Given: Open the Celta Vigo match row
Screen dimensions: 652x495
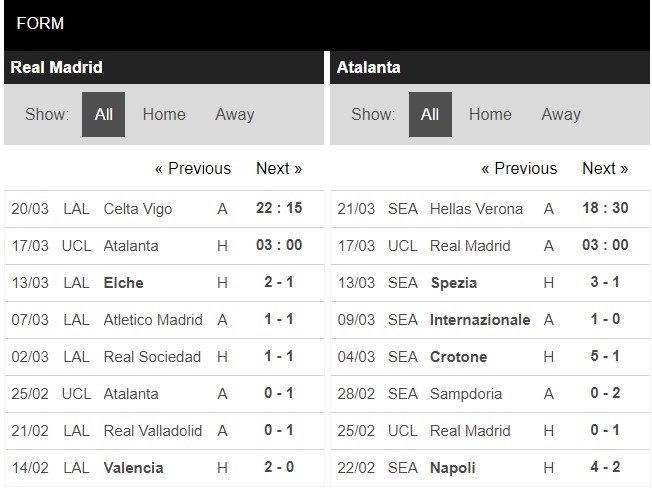Looking at the screenshot, I should (138, 209).
